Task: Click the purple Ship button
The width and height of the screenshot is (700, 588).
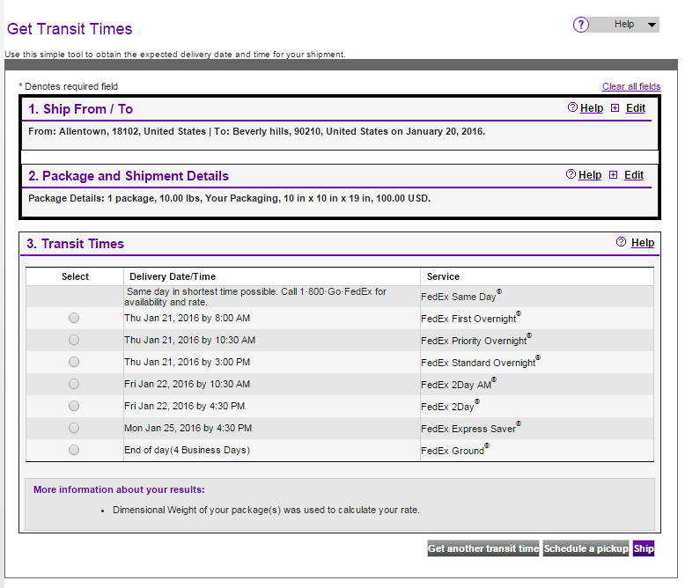Action: [x=644, y=548]
